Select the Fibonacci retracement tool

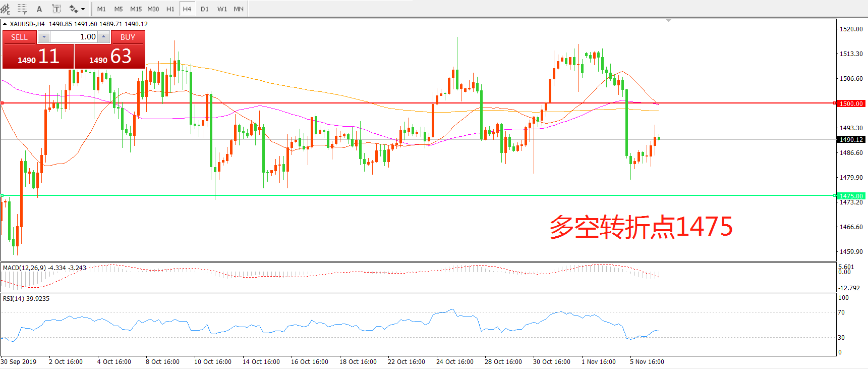tap(22, 9)
